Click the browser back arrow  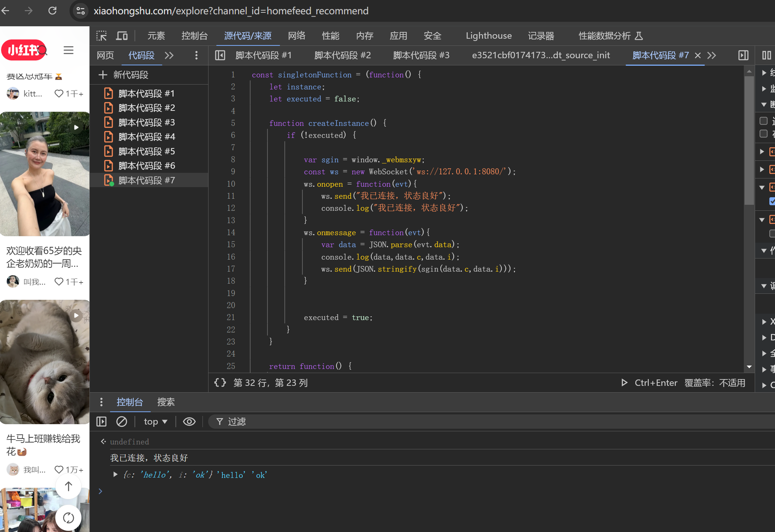[x=5, y=11]
